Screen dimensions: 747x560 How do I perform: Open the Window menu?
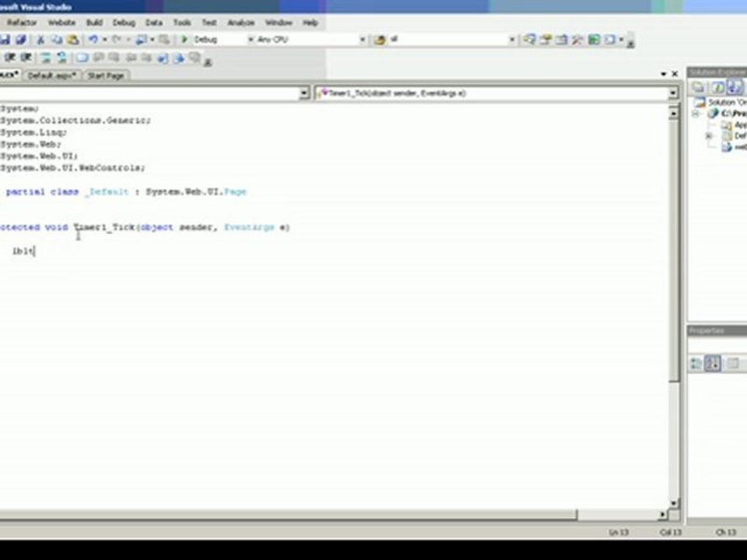[x=279, y=23]
